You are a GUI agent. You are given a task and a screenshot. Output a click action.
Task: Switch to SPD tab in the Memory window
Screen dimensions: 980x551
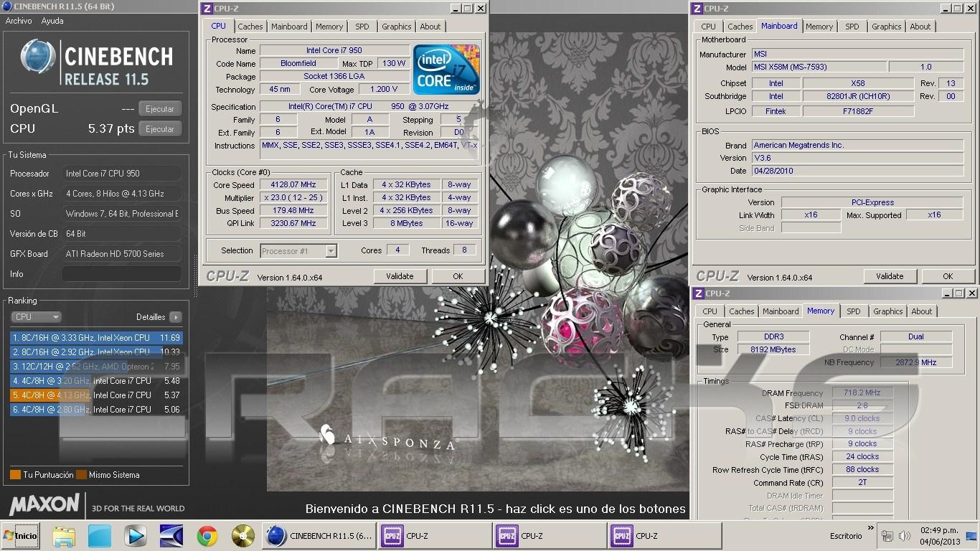click(854, 311)
